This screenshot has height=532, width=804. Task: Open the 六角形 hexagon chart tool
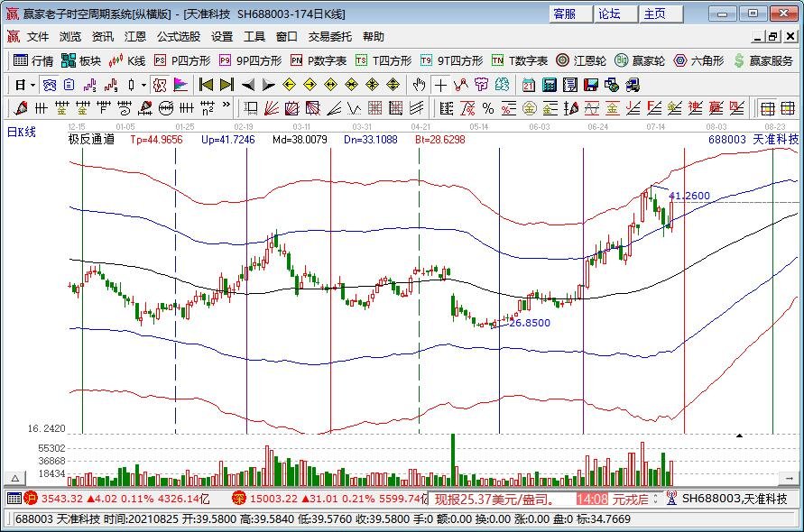pyautogui.click(x=699, y=60)
